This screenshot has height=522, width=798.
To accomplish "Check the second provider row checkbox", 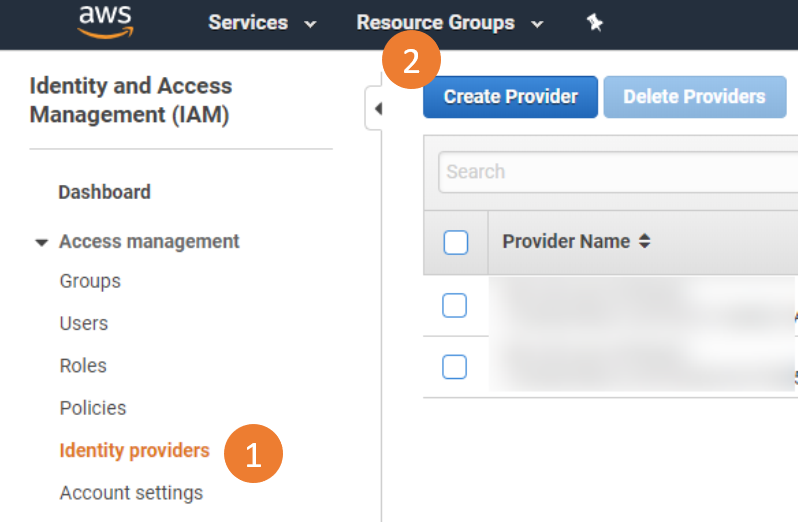I will point(454,367).
